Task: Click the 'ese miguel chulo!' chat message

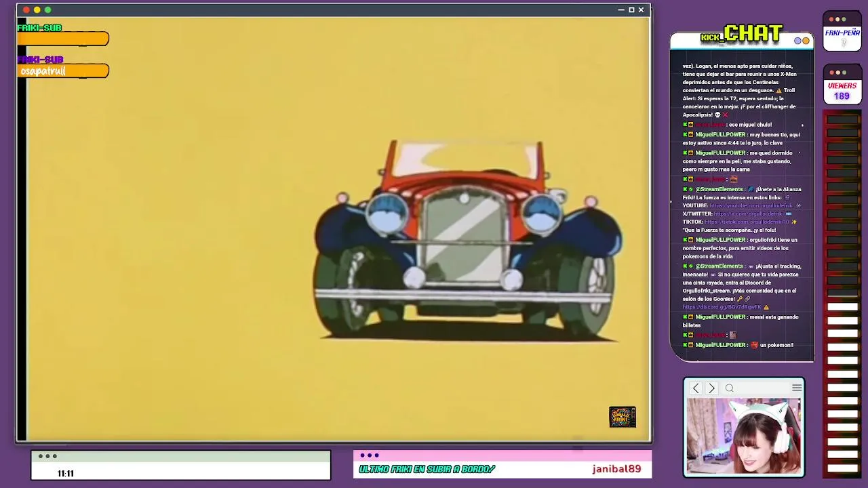Action: click(x=750, y=125)
